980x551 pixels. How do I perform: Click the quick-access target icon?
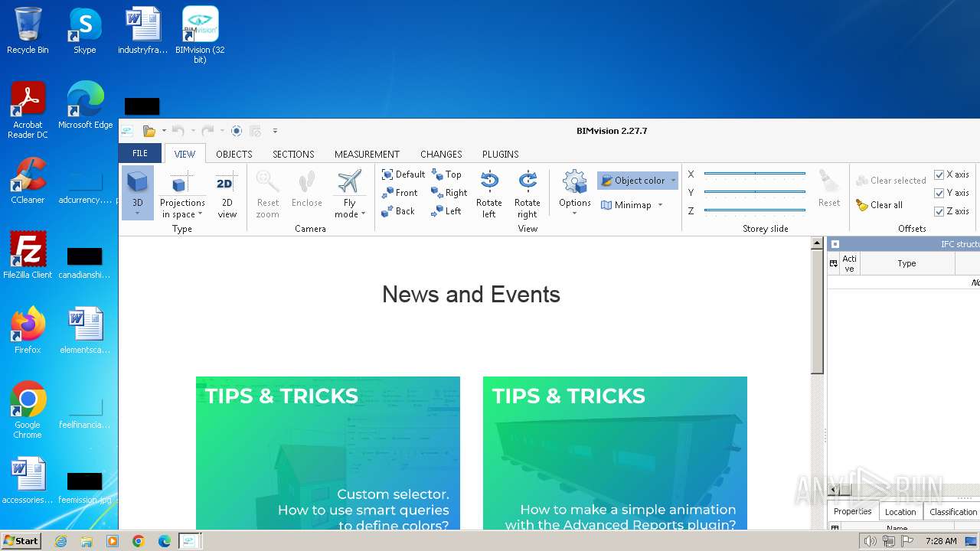(x=237, y=131)
